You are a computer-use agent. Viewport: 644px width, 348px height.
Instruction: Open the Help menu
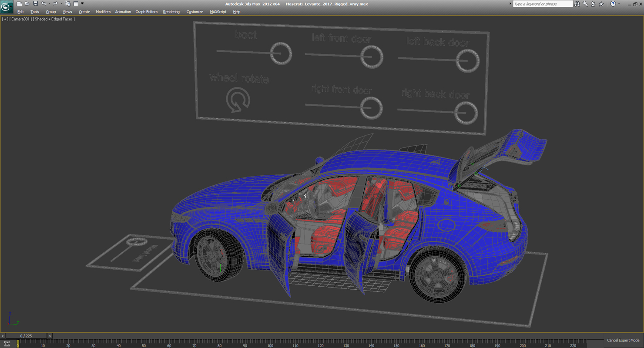[x=237, y=12]
